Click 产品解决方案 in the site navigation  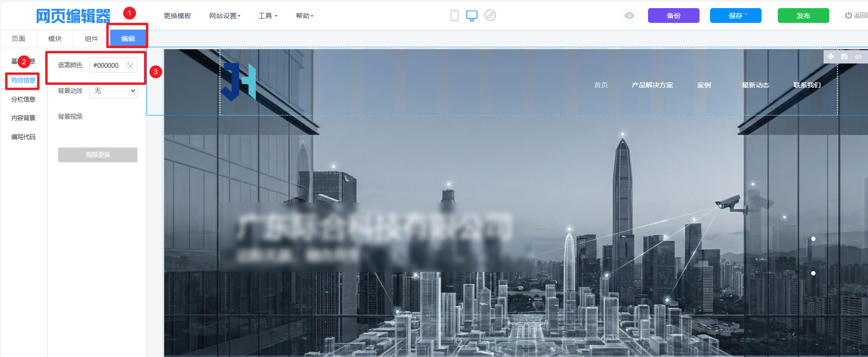(x=652, y=85)
